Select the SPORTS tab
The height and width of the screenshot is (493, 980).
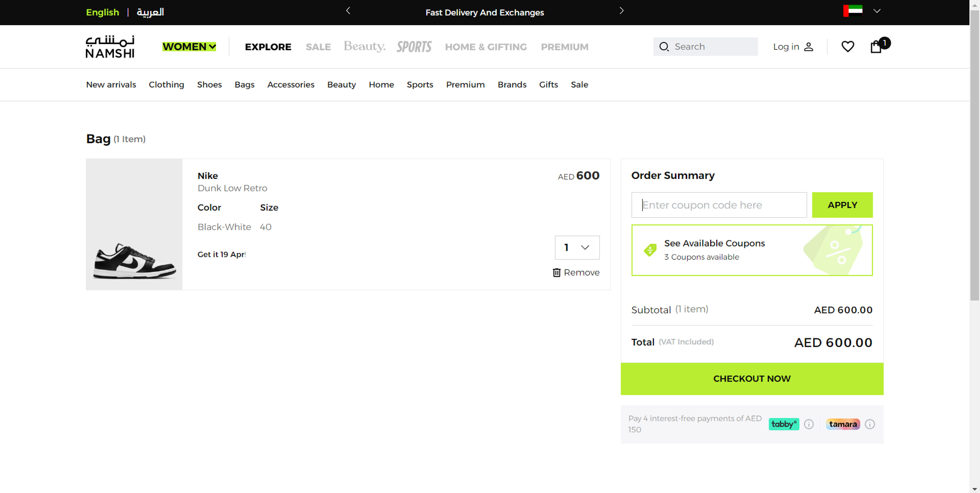414,46
